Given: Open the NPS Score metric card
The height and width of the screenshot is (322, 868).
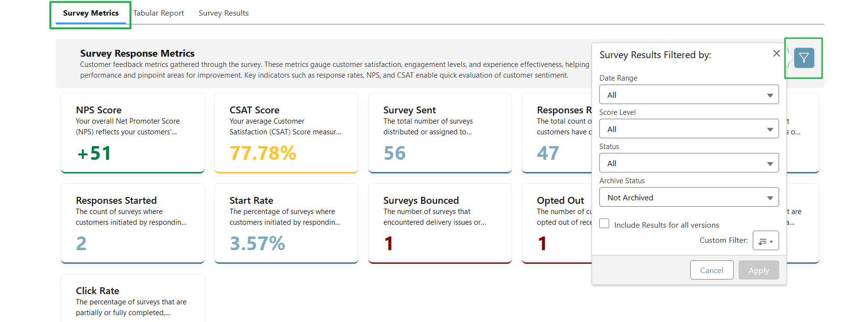Looking at the screenshot, I should (x=132, y=133).
